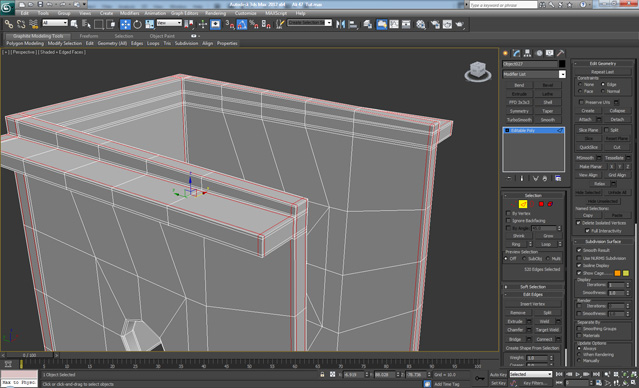639x388 pixels.
Task: Open the Material Editor icon
Action: [x=421, y=24]
